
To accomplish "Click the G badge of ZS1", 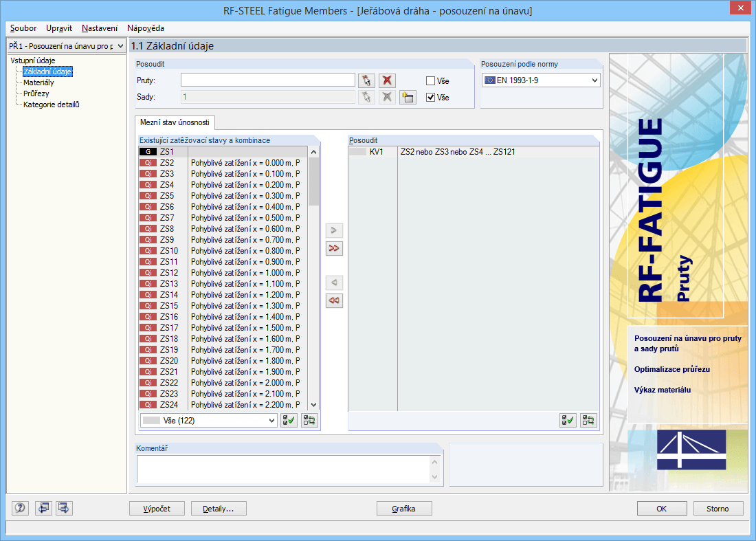I will pyautogui.click(x=148, y=152).
